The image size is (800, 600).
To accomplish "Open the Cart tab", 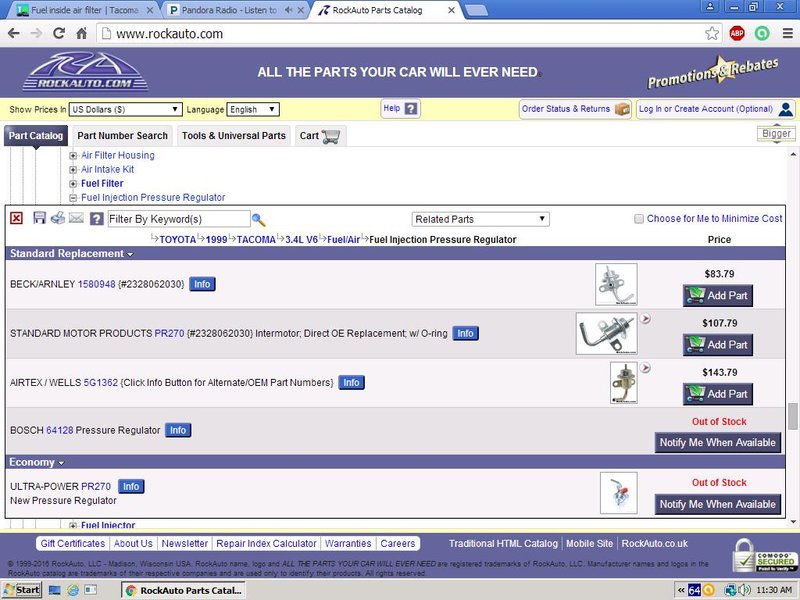I will 320,136.
